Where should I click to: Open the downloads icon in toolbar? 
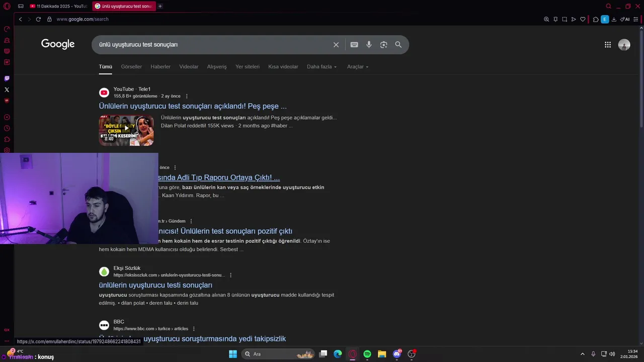(614, 19)
